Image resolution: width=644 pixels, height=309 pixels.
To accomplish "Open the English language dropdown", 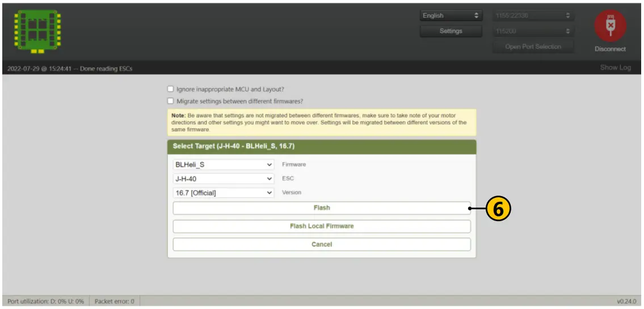I will click(x=451, y=16).
